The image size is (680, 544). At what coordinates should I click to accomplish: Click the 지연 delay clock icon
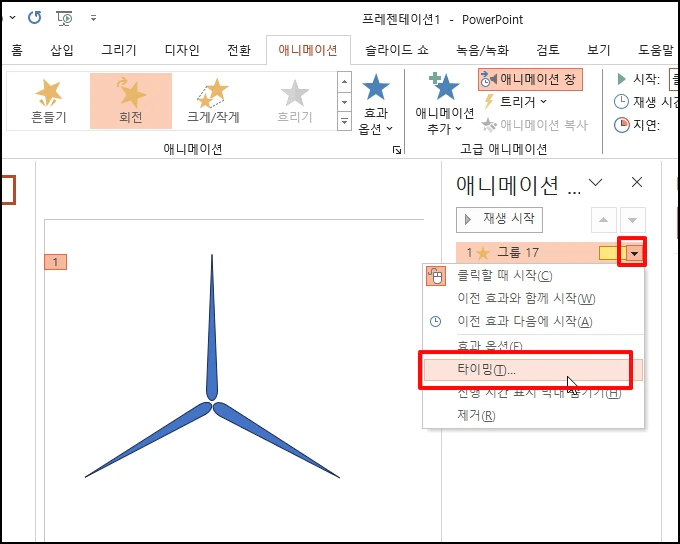[x=621, y=125]
